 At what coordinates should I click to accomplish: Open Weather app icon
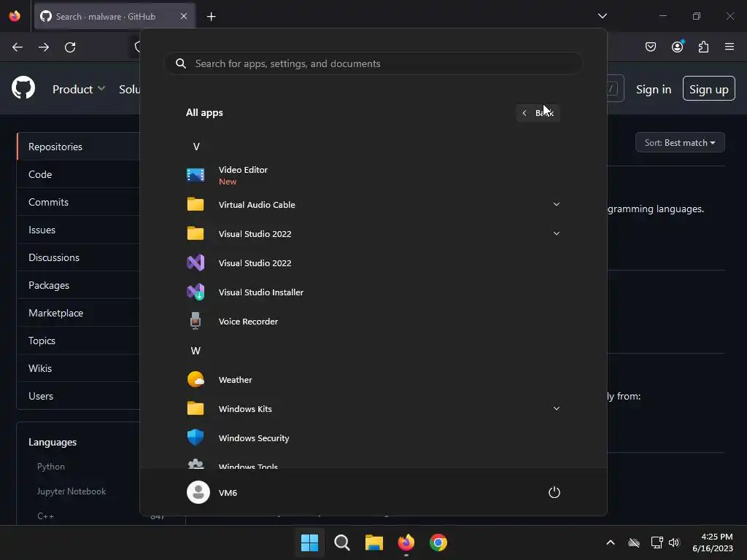[x=196, y=379]
